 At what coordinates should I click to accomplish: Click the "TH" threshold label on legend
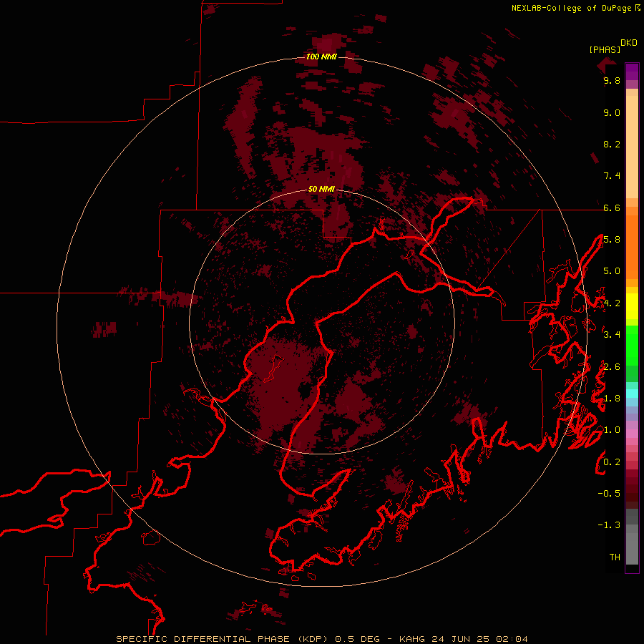tap(615, 557)
